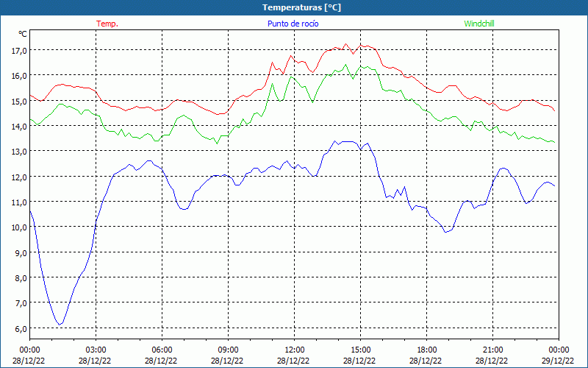This screenshot has width=588, height=368.
Task: Select the blue Punto de rocío legend label
Action: coord(293,24)
